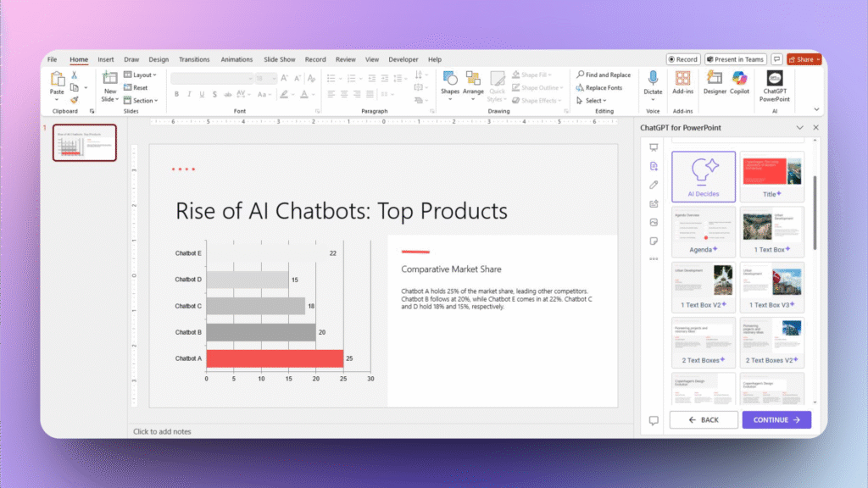The height and width of the screenshot is (488, 868).
Task: Open the Slide Show menu tab
Action: (279, 59)
